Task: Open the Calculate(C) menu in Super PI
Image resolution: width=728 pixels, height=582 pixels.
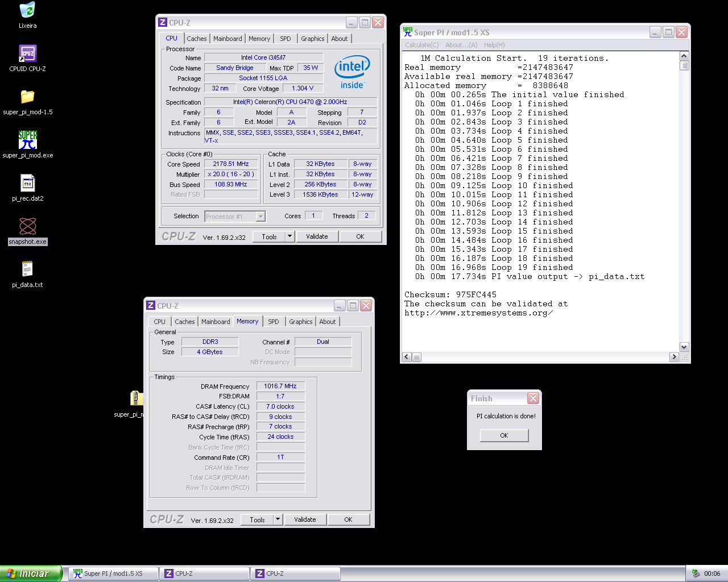Action: [422, 45]
